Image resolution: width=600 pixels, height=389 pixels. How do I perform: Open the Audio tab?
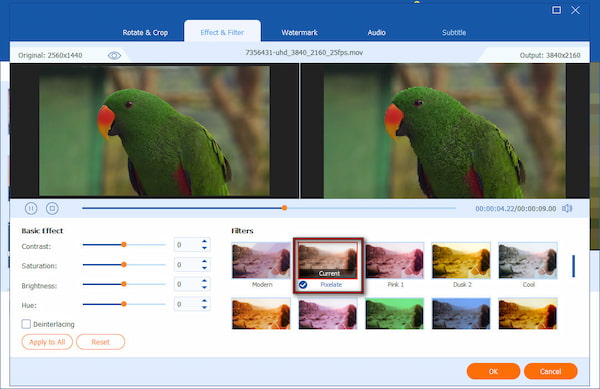[377, 33]
